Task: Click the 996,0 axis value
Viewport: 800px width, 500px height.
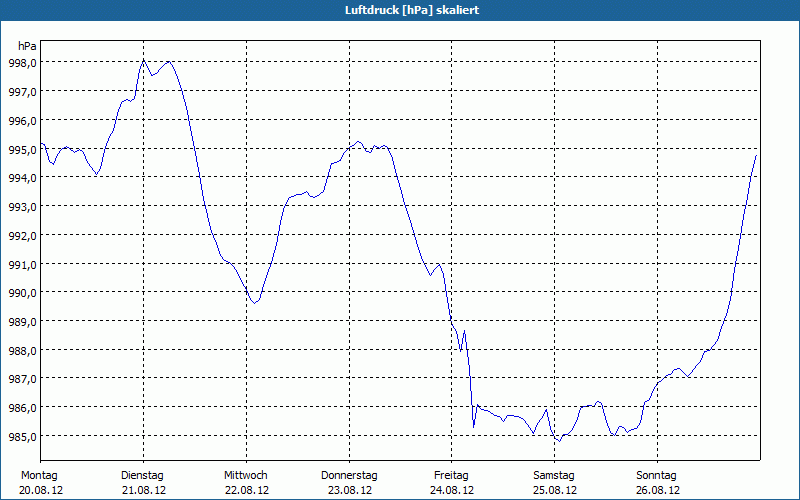Action: 22,121
